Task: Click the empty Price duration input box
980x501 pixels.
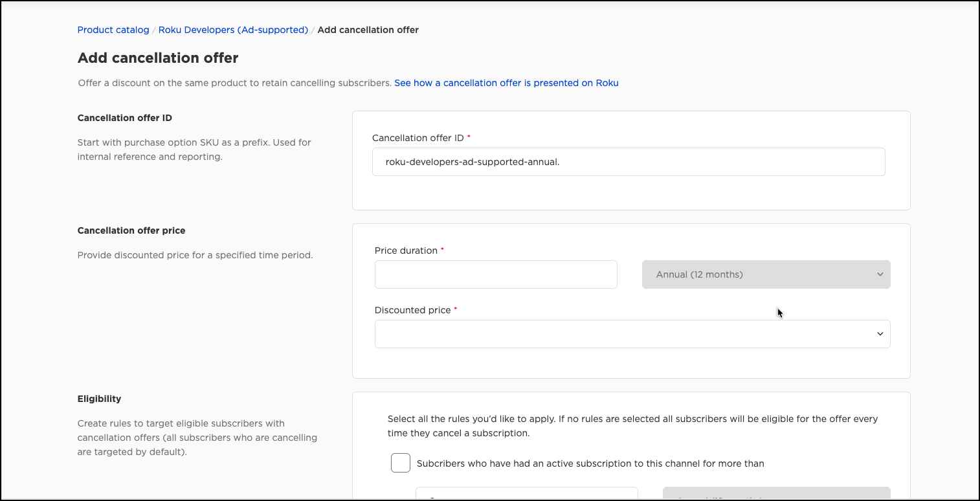Action: pyautogui.click(x=496, y=274)
